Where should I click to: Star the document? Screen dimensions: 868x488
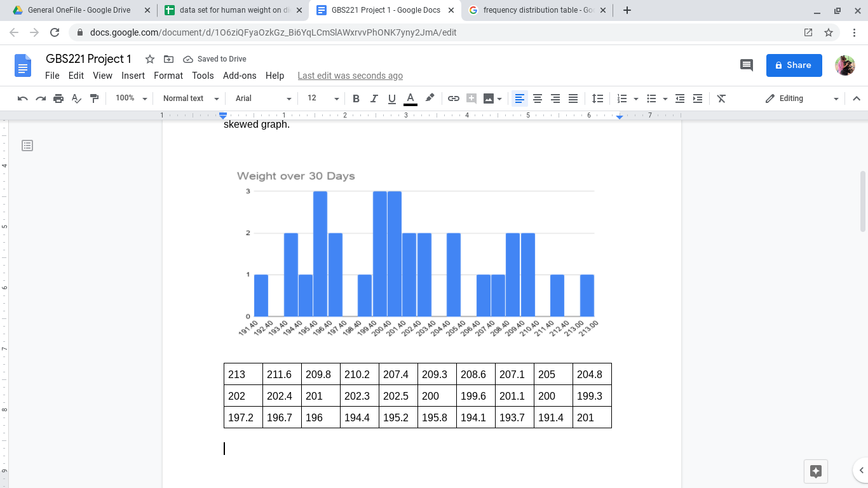[x=150, y=59]
